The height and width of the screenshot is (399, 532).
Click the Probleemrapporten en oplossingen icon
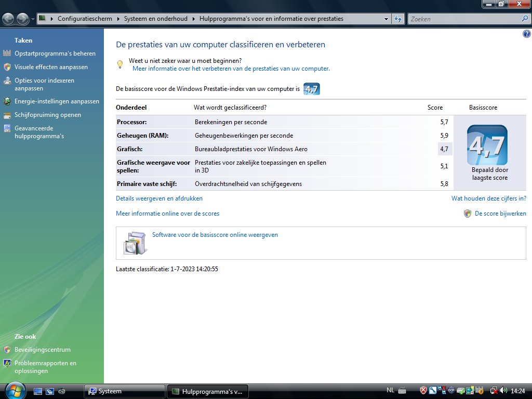tap(7, 363)
